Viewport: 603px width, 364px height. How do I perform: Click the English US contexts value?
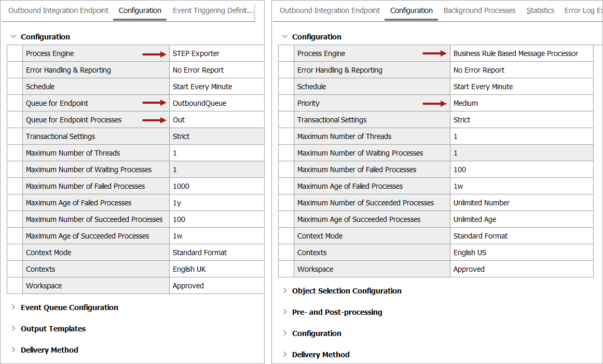pyautogui.click(x=470, y=253)
